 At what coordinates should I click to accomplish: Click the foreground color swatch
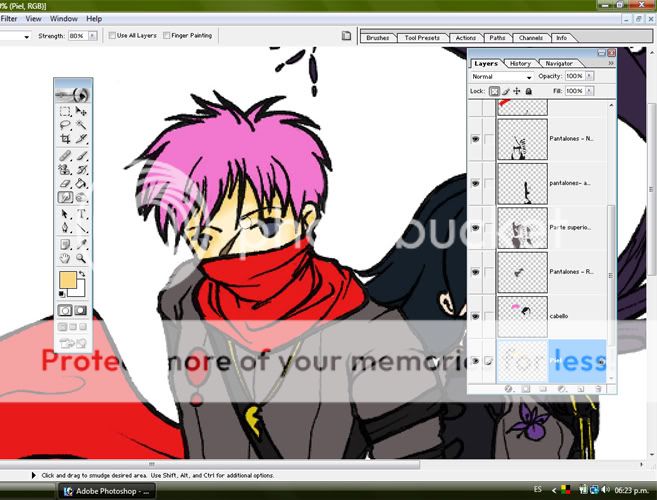pyautogui.click(x=68, y=280)
